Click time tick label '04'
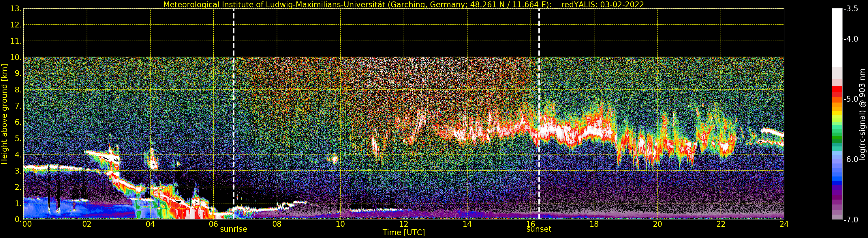868x238 pixels. pos(150,224)
